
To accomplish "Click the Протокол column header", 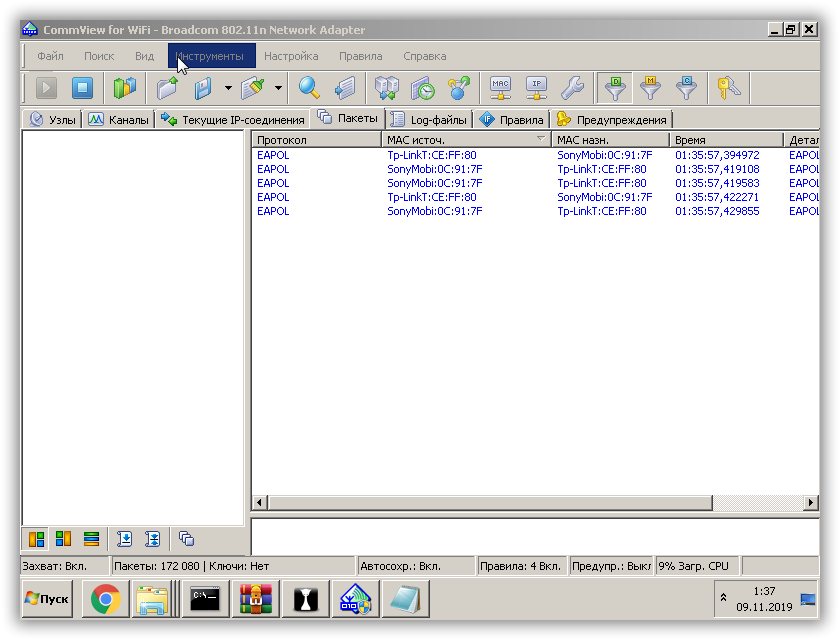I will click(x=315, y=140).
